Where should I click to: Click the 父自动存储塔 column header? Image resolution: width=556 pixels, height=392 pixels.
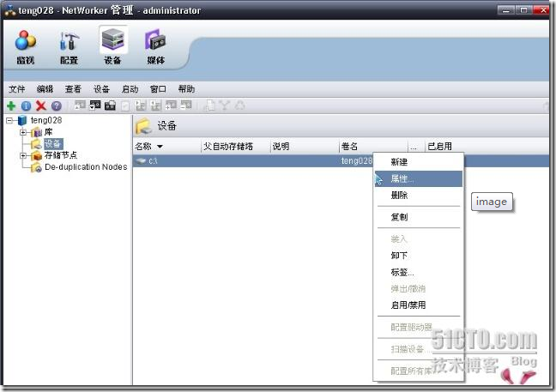point(235,147)
